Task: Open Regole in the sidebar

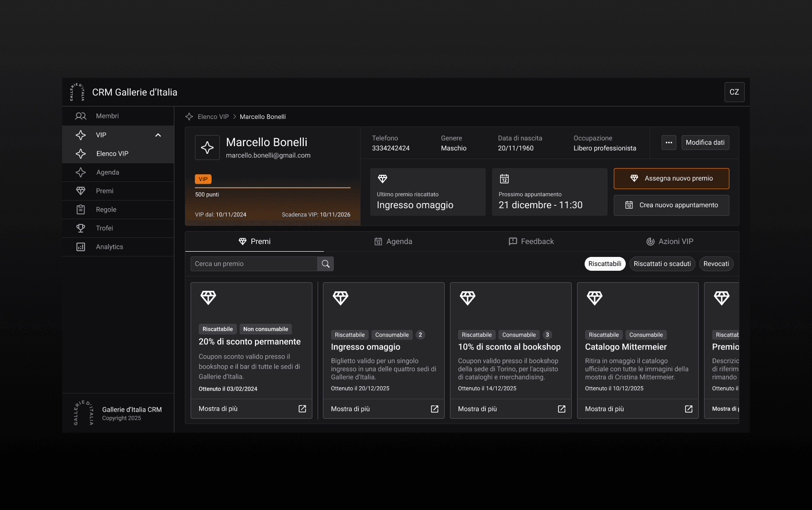Action: 118,210
